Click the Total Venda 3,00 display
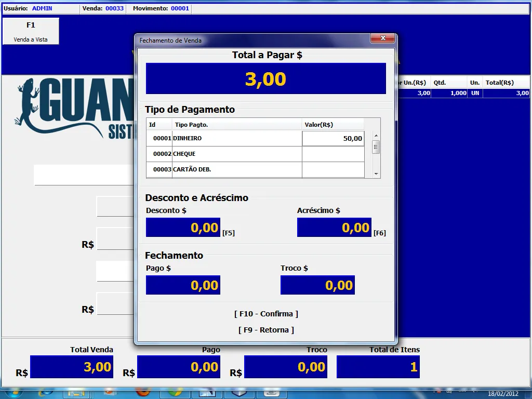Viewport: 532px width, 399px height. (72, 367)
